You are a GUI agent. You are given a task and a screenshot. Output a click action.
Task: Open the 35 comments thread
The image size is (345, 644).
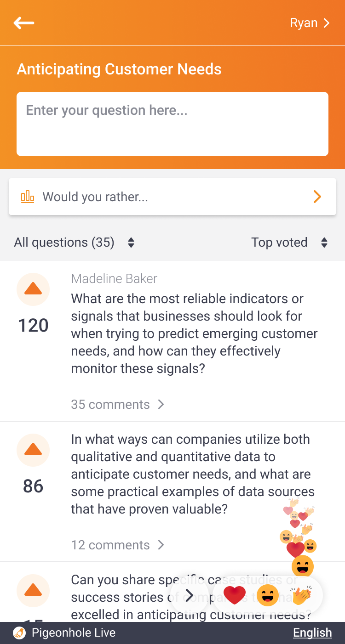point(117,404)
